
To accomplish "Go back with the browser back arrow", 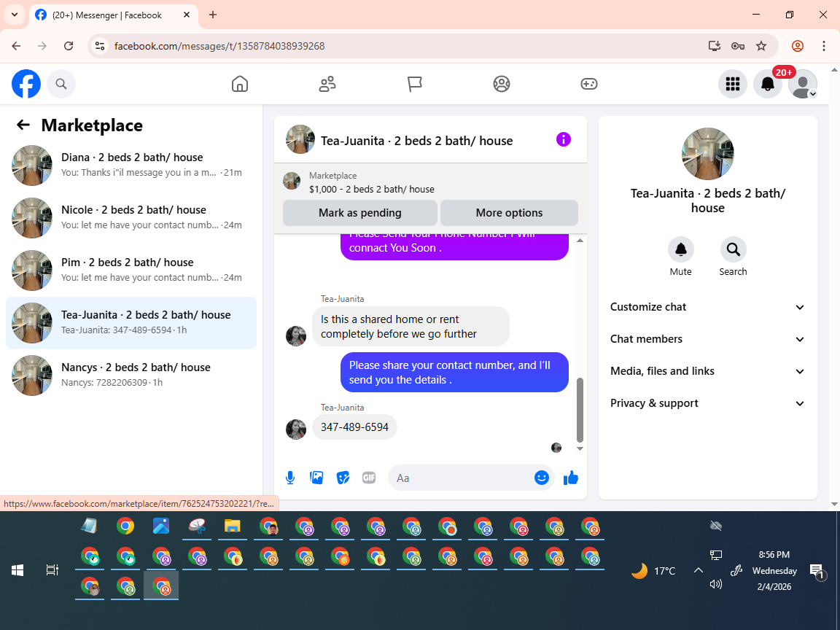I will pyautogui.click(x=16, y=46).
